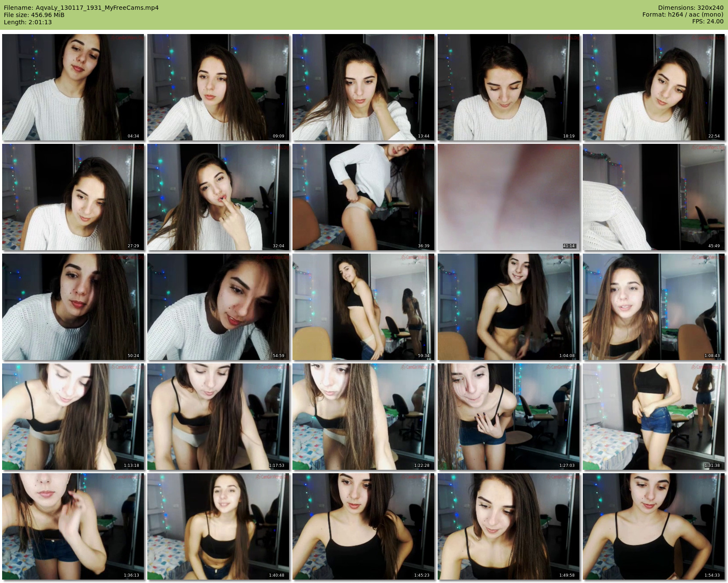Open the blurry frame at 41:14
The height and width of the screenshot is (583, 728).
tap(509, 197)
